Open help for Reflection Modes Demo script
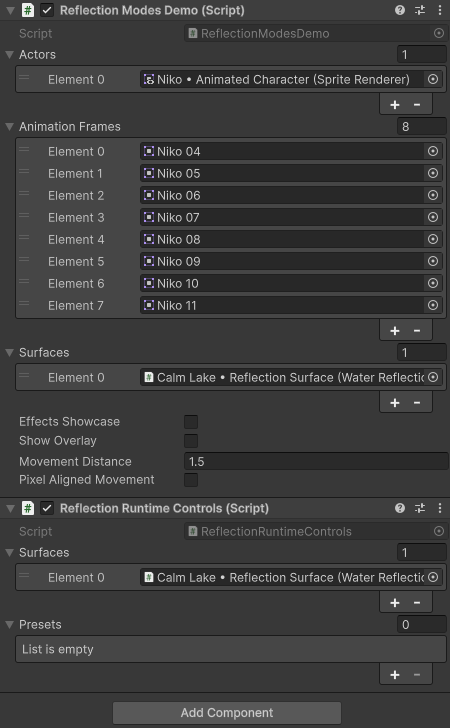450x728 pixels. pos(399,10)
